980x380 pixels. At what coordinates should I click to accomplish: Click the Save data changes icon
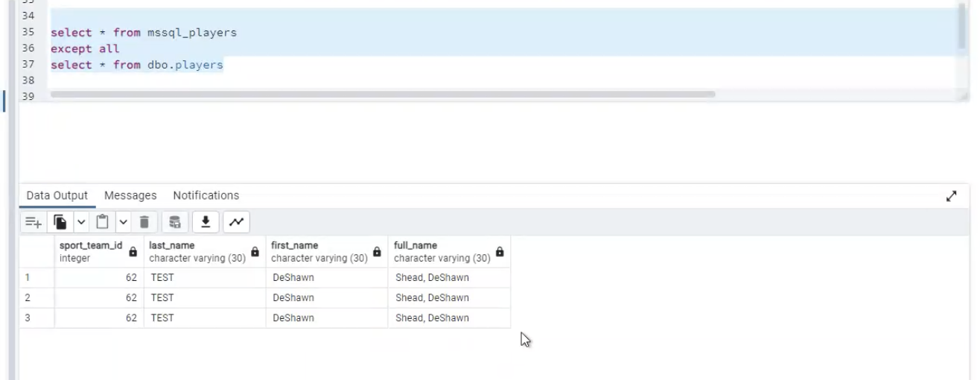click(x=175, y=222)
